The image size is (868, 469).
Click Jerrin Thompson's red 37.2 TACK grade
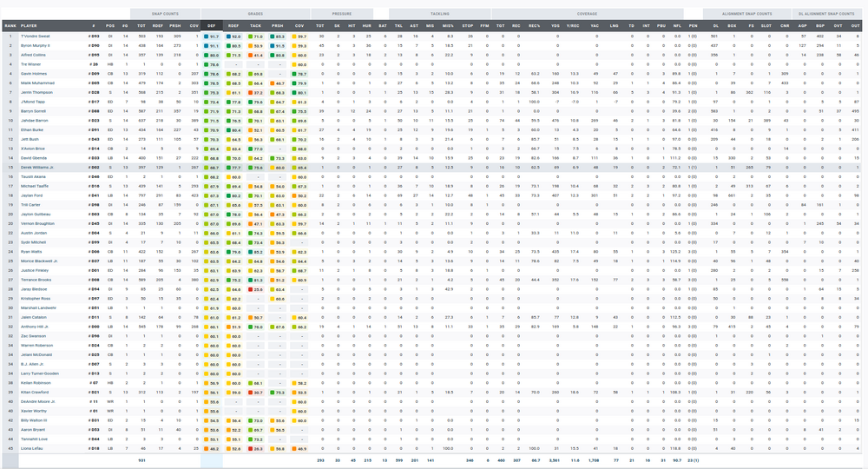point(255,91)
